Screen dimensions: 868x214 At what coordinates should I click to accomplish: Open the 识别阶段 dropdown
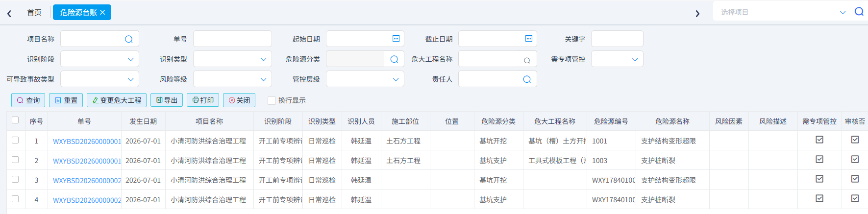pyautogui.click(x=99, y=59)
